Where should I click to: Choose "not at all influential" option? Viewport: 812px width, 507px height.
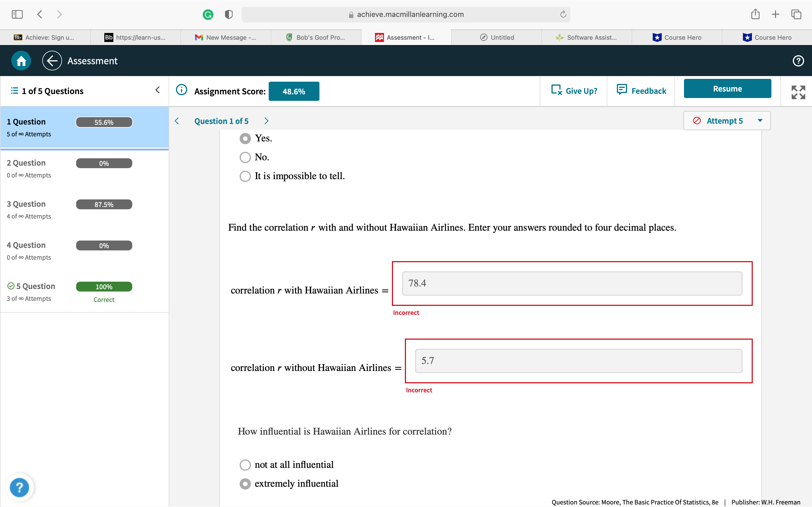(x=245, y=465)
